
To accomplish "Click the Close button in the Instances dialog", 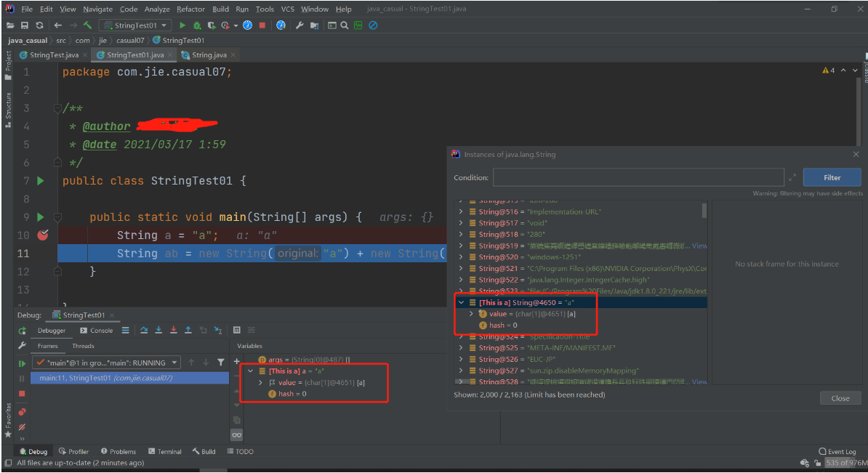I will pyautogui.click(x=840, y=398).
